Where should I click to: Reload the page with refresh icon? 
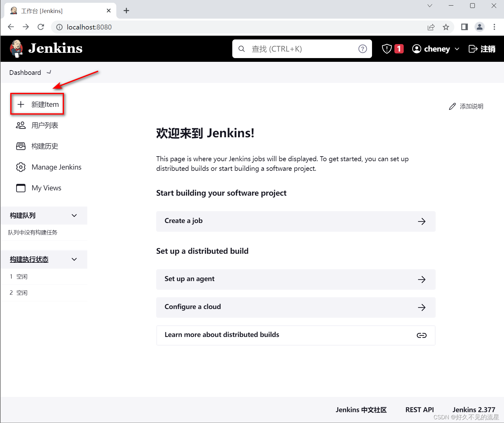coord(41,27)
